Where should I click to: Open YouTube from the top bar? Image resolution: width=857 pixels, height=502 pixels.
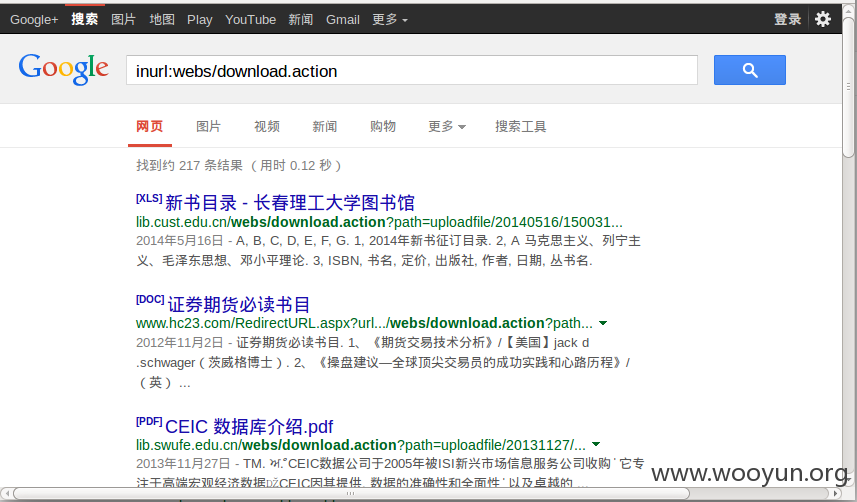(250, 20)
